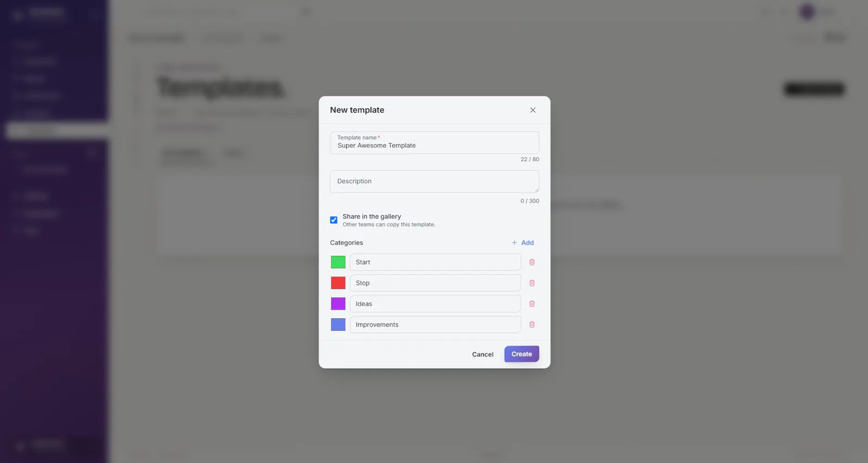Delete the Improvements category
Image resolution: width=868 pixels, height=463 pixels.
[532, 325]
